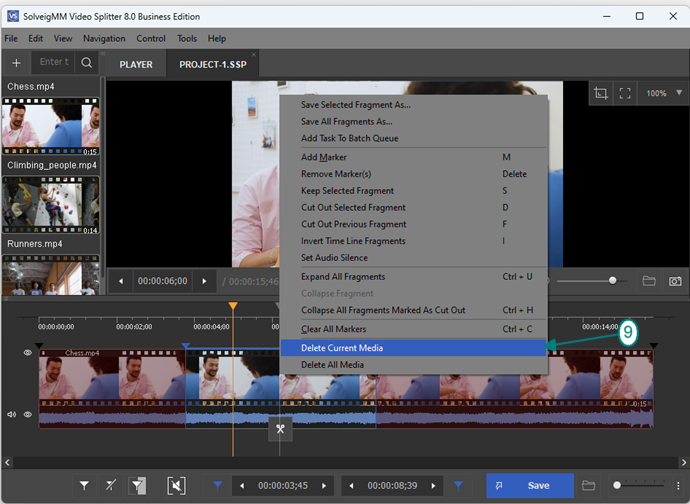690x504 pixels.
Task: Mute the audio track speaker icon
Action: [12, 414]
